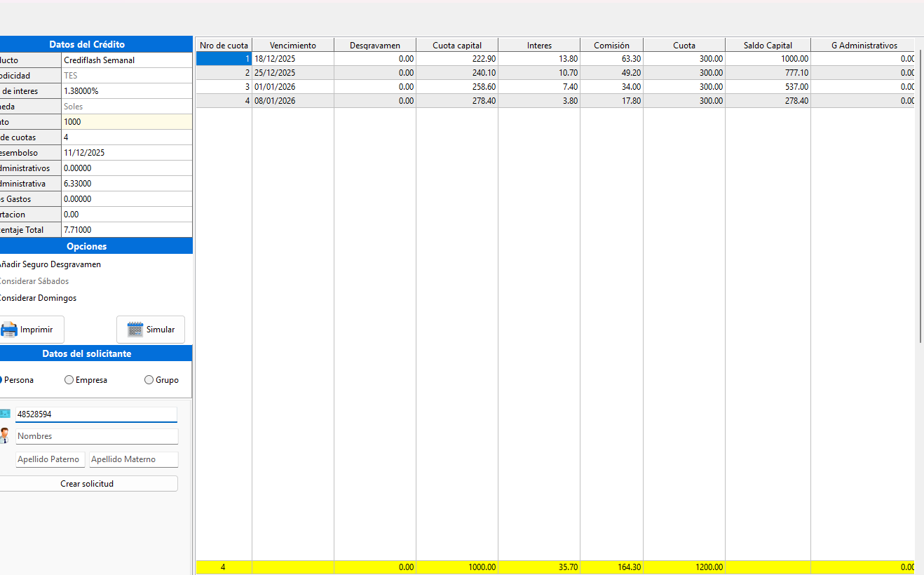This screenshot has width=924, height=575.
Task: Click the ID card icon beside document number
Action: (4, 414)
